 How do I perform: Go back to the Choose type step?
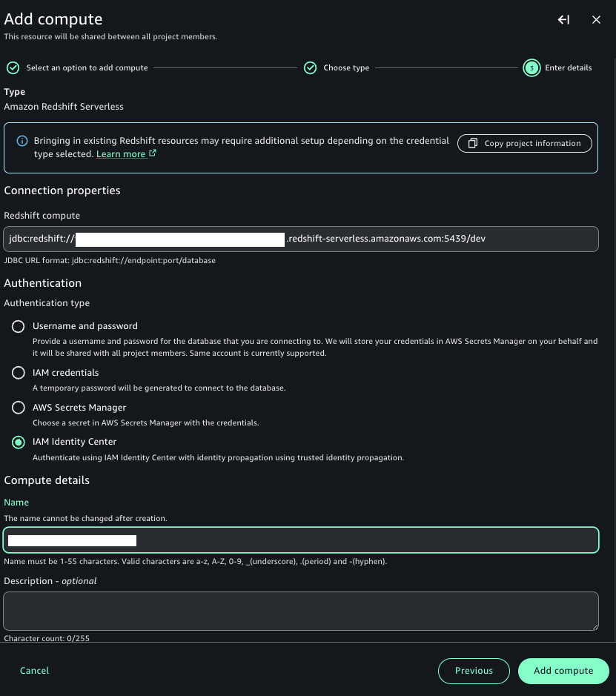click(346, 67)
